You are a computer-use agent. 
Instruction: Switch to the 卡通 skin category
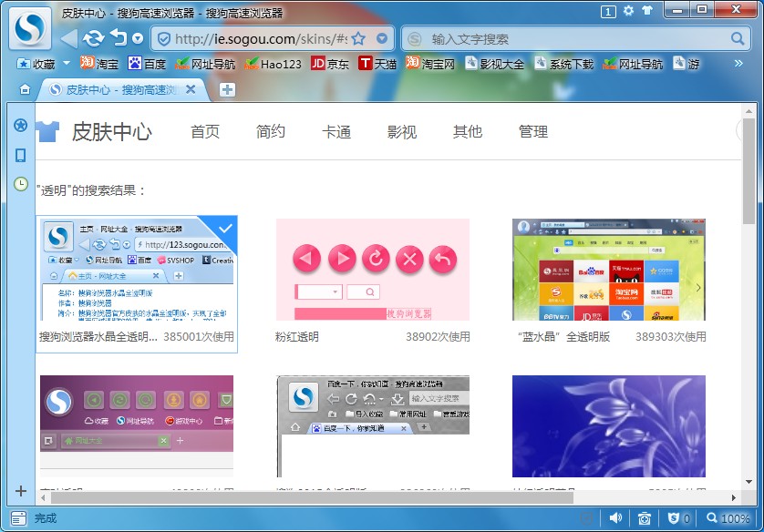point(336,132)
